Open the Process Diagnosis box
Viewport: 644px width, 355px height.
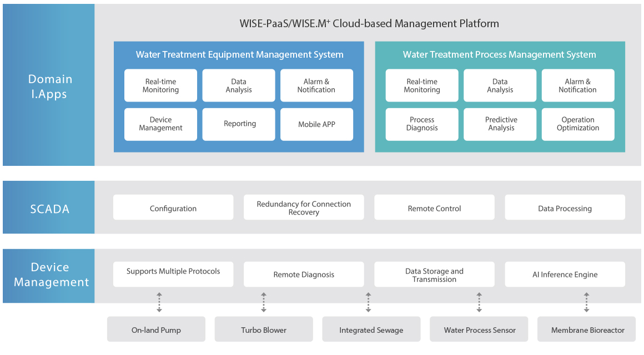422,124
